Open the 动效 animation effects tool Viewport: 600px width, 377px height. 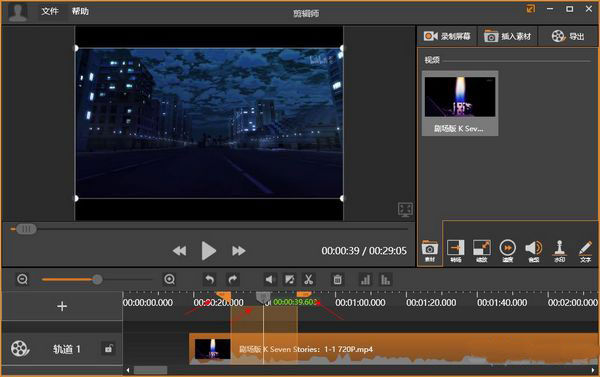tap(482, 251)
